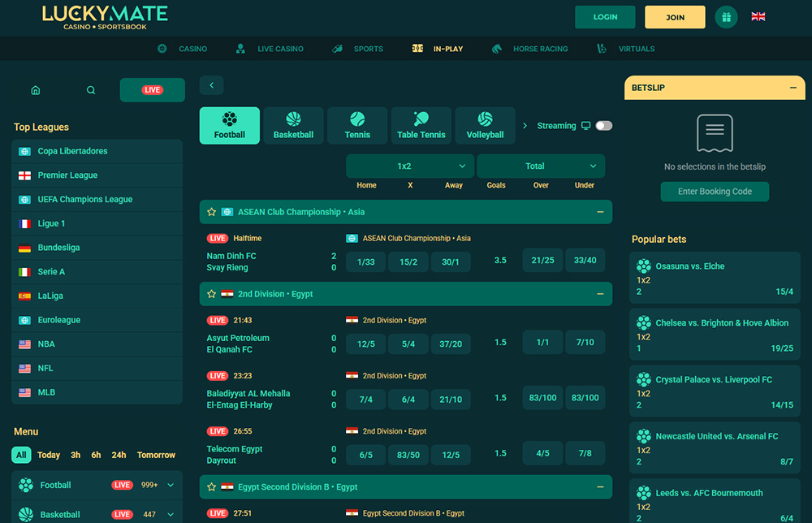Open search via the magnifier icon
Screen dimensions: 812x523
click(x=91, y=90)
